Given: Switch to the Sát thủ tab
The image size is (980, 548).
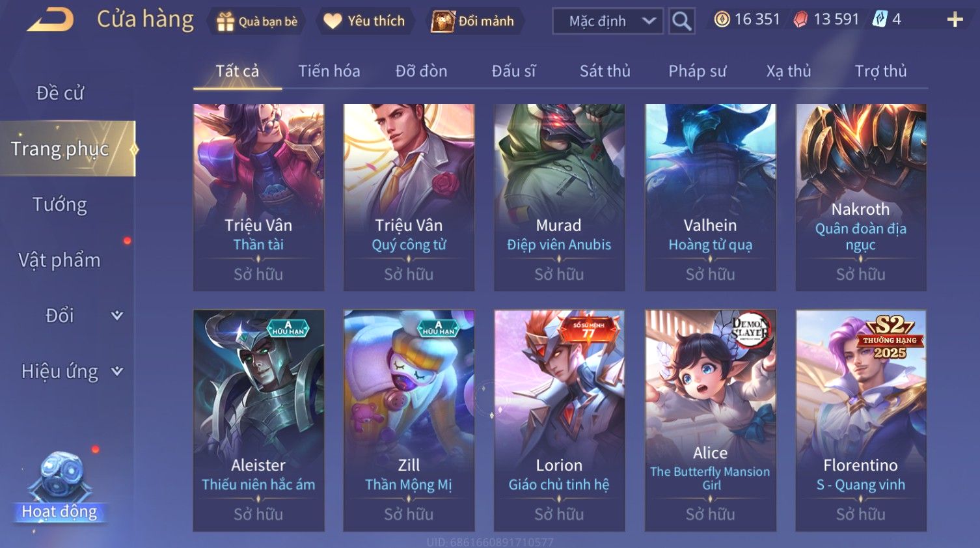Looking at the screenshot, I should (x=605, y=71).
